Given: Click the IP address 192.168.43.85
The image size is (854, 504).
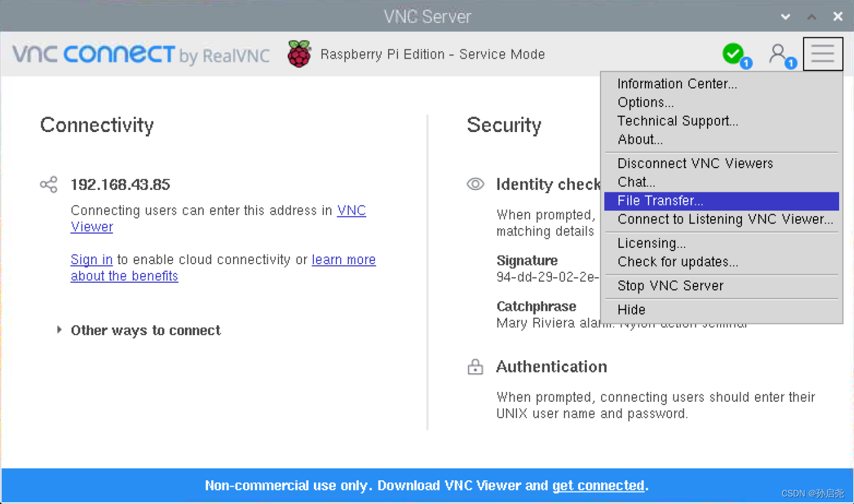Looking at the screenshot, I should [x=120, y=184].
